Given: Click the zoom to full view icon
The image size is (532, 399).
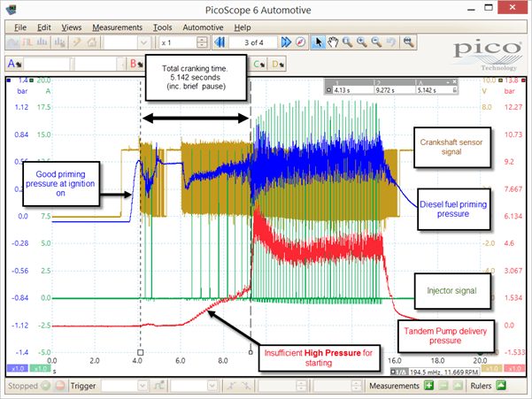Looking at the screenshot, I should tap(408, 42).
